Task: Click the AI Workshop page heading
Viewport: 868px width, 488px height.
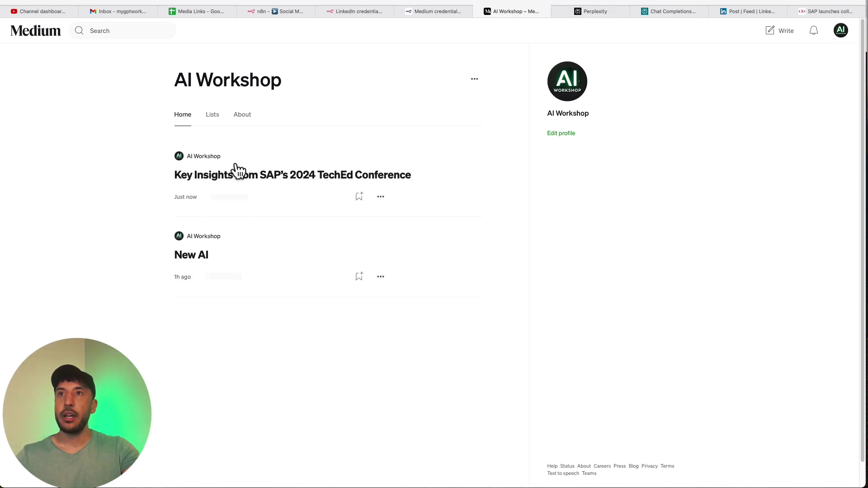Action: coord(228,80)
